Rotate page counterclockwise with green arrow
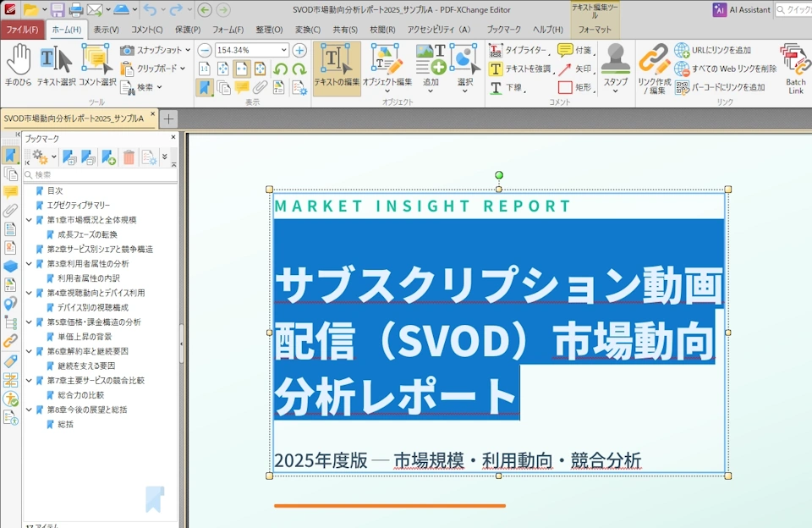Image resolution: width=812 pixels, height=528 pixels. pos(281,69)
